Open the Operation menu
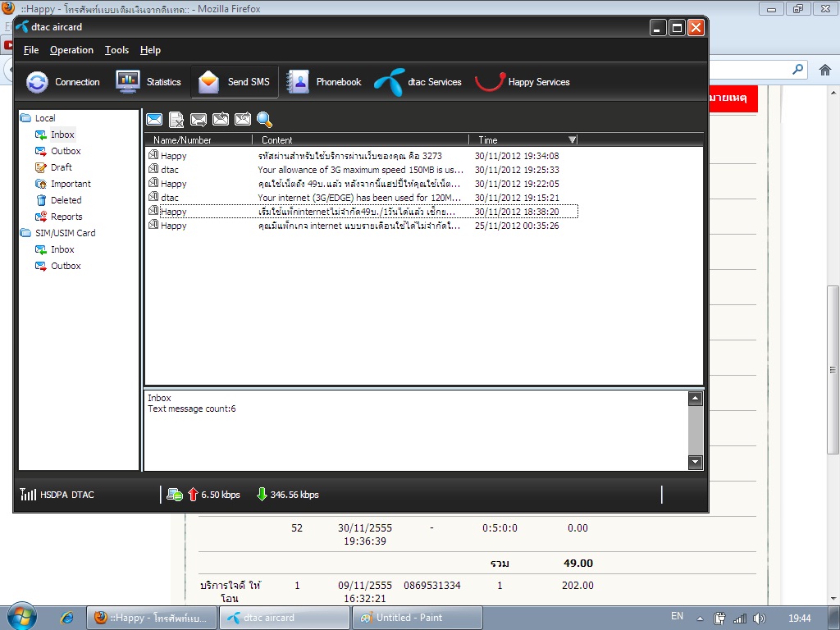This screenshot has height=630, width=840. point(72,50)
